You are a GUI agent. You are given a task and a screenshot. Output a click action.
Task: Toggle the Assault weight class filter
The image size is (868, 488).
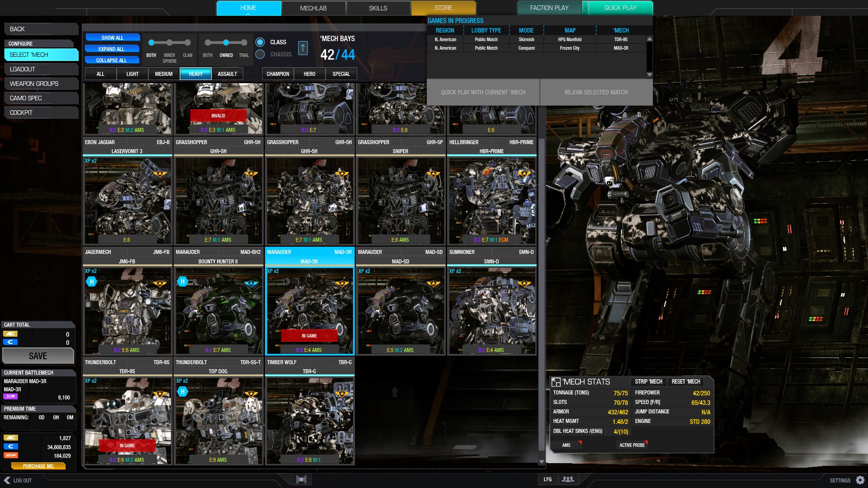(x=227, y=74)
